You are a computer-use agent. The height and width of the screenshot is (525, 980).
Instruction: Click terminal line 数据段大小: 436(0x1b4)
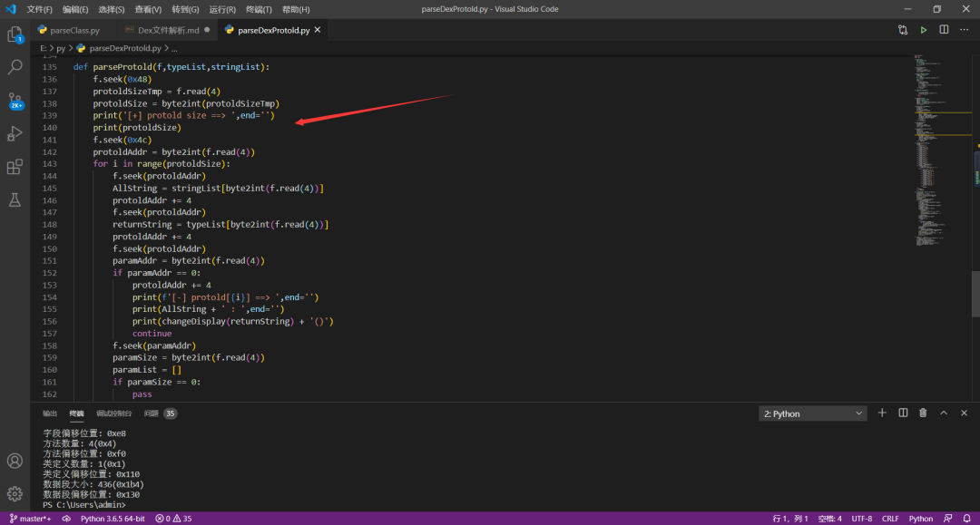pyautogui.click(x=93, y=484)
